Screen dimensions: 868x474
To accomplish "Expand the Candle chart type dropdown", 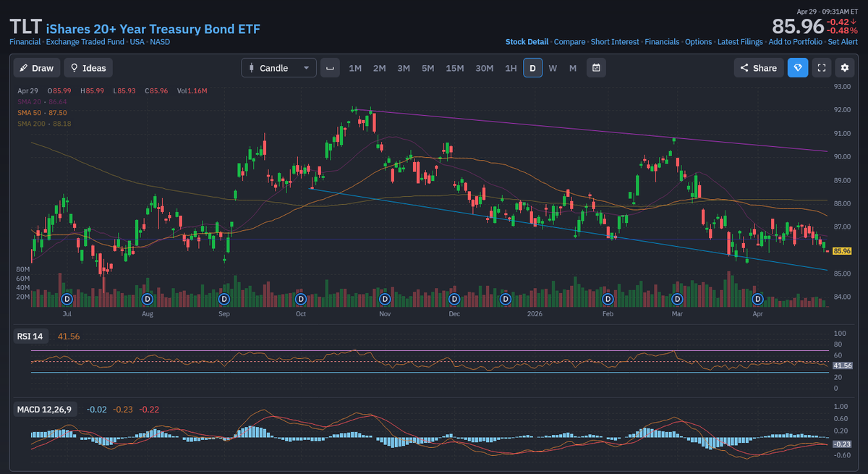I will coord(279,68).
